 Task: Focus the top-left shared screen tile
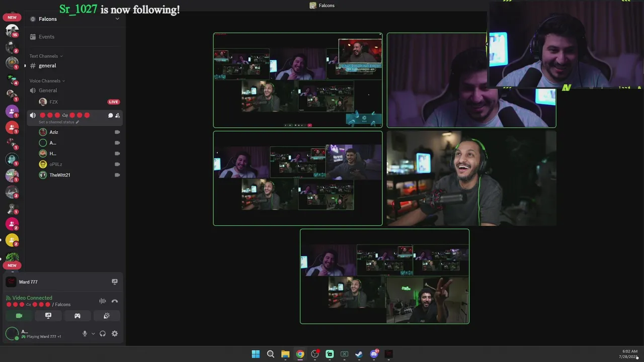click(x=298, y=80)
